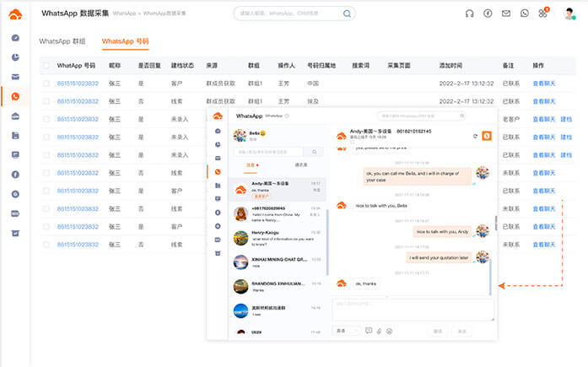Click the send button at the chat bottom right
Screen dimensions: 588x367
click(462, 331)
